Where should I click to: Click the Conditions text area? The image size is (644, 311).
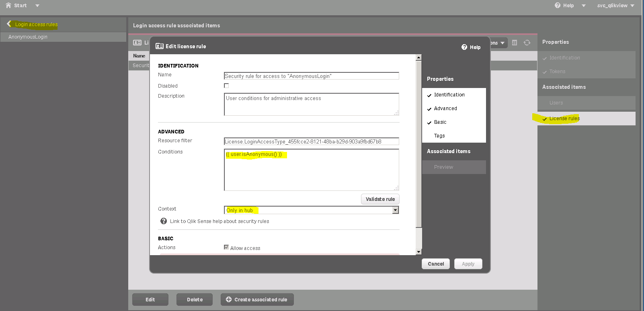tap(312, 170)
